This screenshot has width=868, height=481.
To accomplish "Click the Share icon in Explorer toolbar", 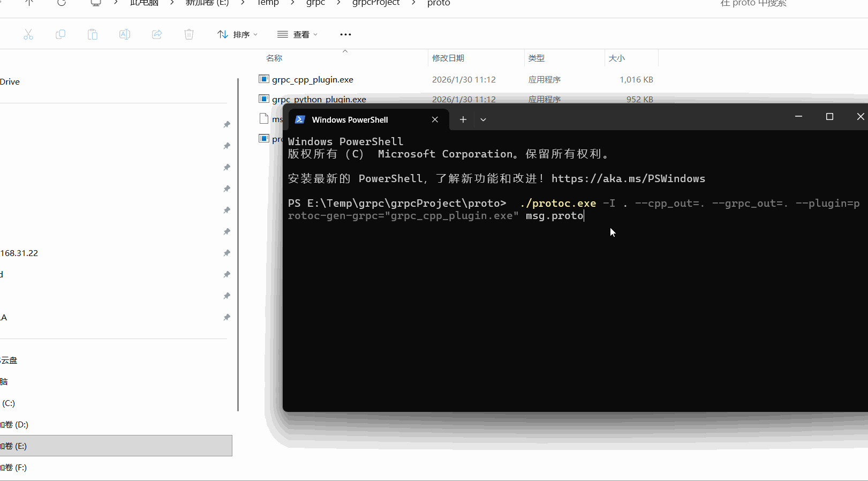I will [157, 34].
